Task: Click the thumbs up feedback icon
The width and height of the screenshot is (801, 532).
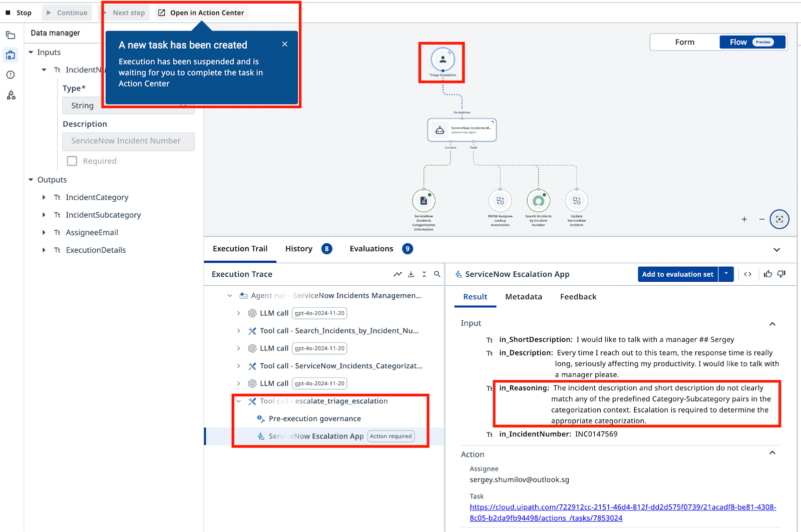Action: coord(768,274)
